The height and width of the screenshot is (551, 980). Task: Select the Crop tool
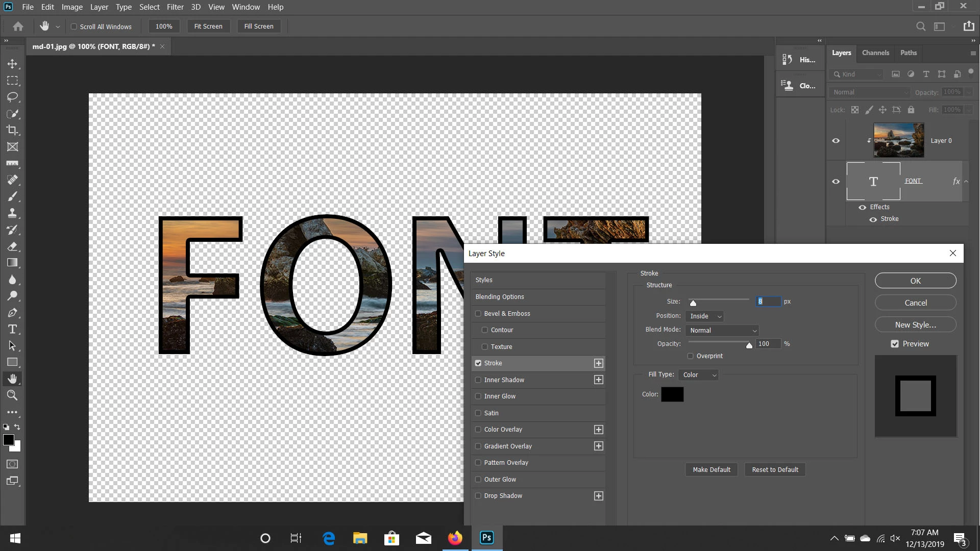12,130
